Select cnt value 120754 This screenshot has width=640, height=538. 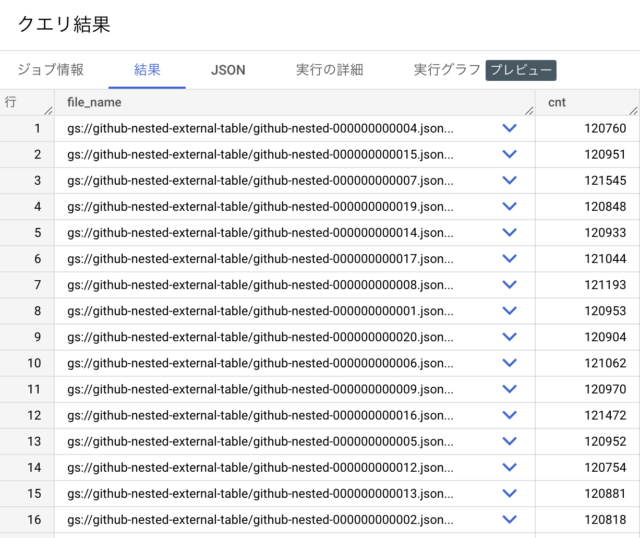point(605,467)
